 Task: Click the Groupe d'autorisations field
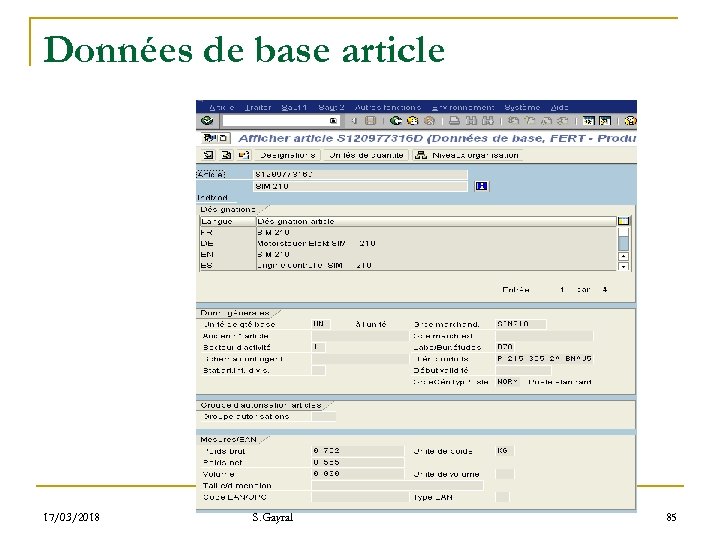(x=323, y=416)
